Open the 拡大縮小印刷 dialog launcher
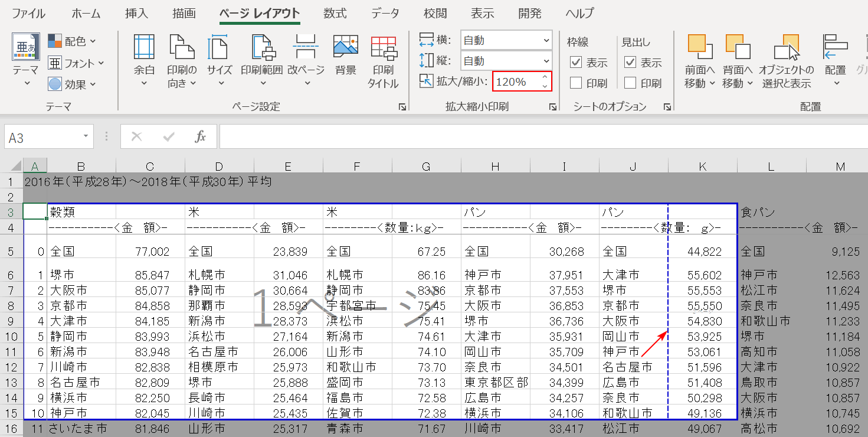Screen dimensions: 868x437 (553, 107)
